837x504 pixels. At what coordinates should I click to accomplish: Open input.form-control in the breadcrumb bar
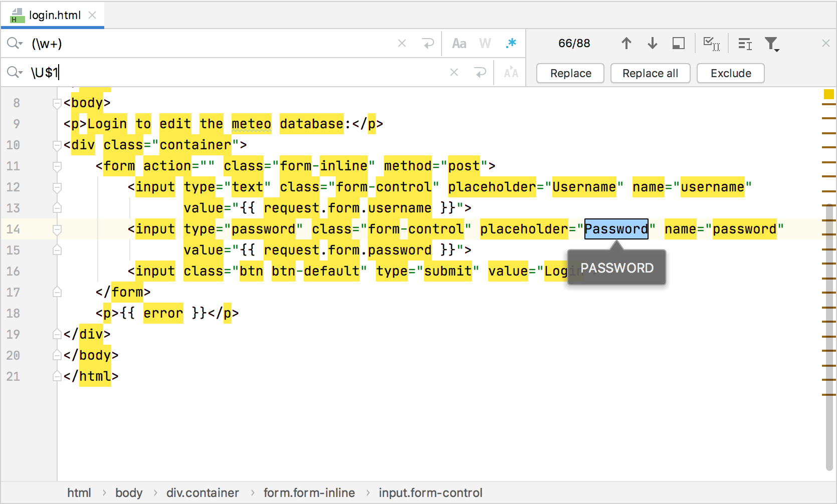[x=430, y=492]
